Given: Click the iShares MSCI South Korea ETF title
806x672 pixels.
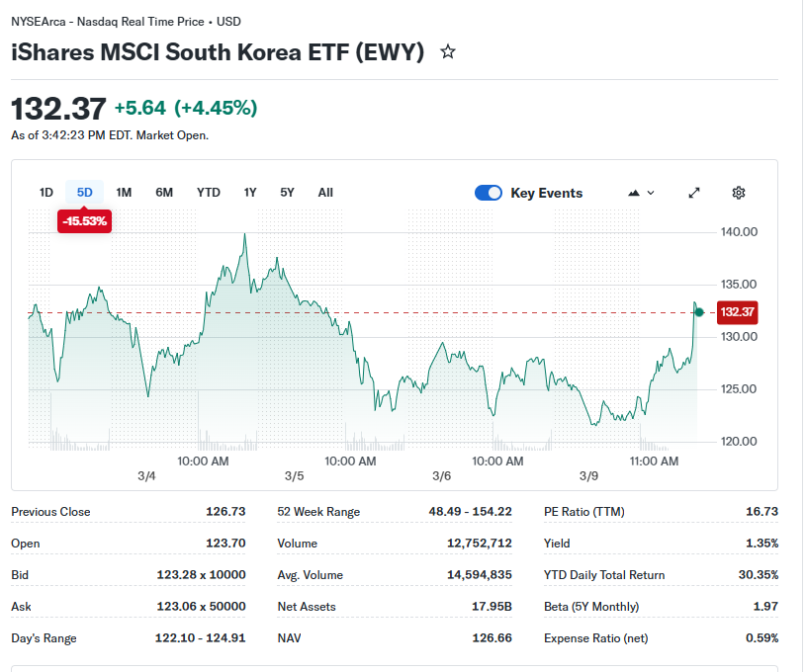Looking at the screenshot, I should pyautogui.click(x=218, y=52).
